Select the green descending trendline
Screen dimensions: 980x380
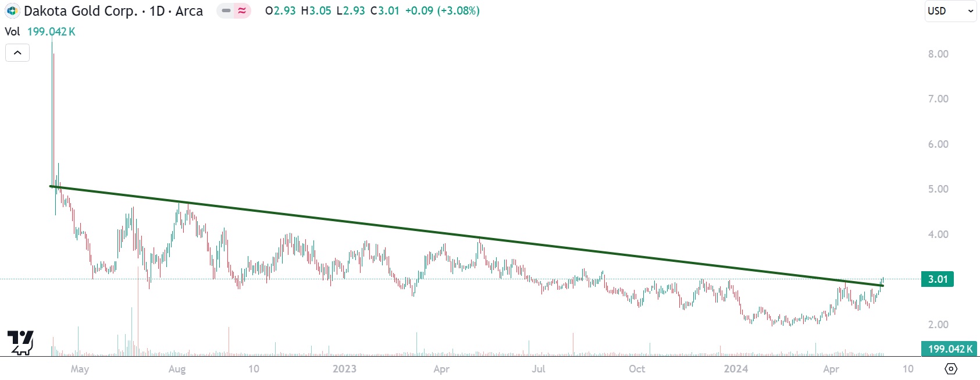click(466, 236)
